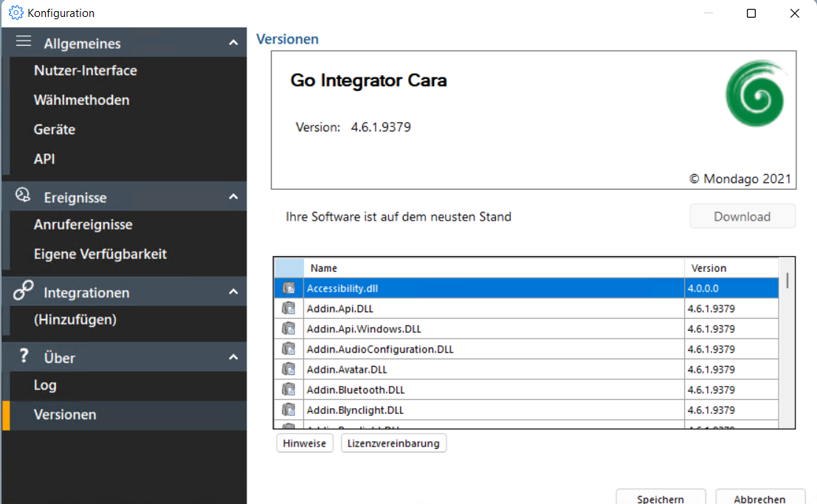Click file icon of Addin.Avatar.DLL row
This screenshot has height=504, width=817.
(x=289, y=369)
